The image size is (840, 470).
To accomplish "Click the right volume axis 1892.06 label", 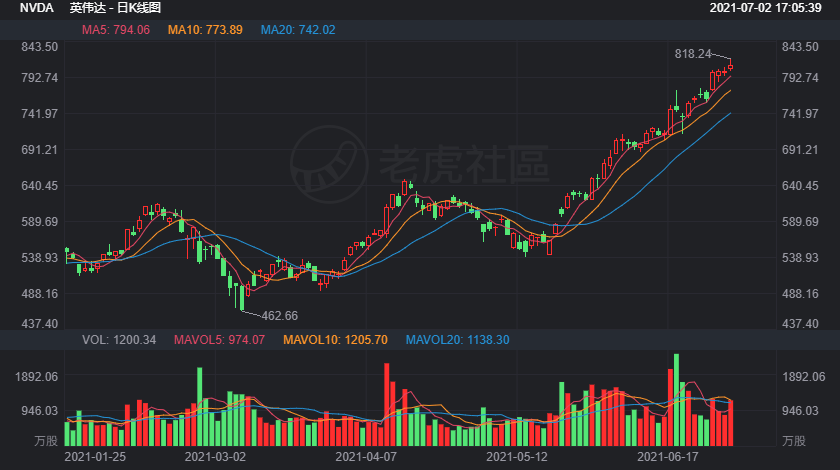I will pyautogui.click(x=804, y=377).
